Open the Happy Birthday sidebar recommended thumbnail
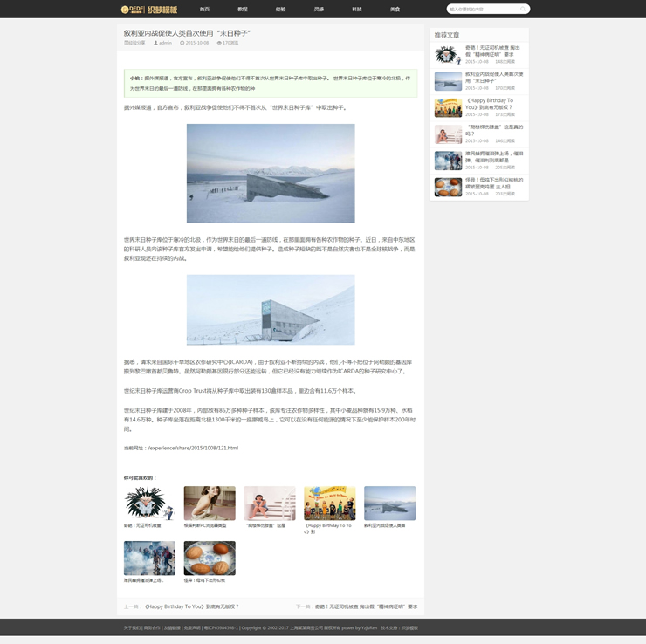Image resolution: width=646 pixels, height=644 pixels. point(448,107)
